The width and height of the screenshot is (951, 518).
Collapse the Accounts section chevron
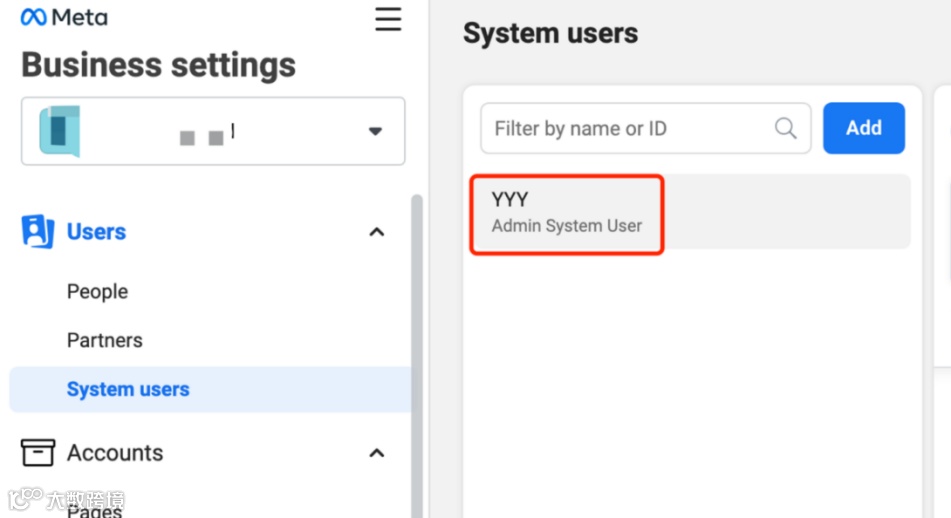click(x=377, y=453)
